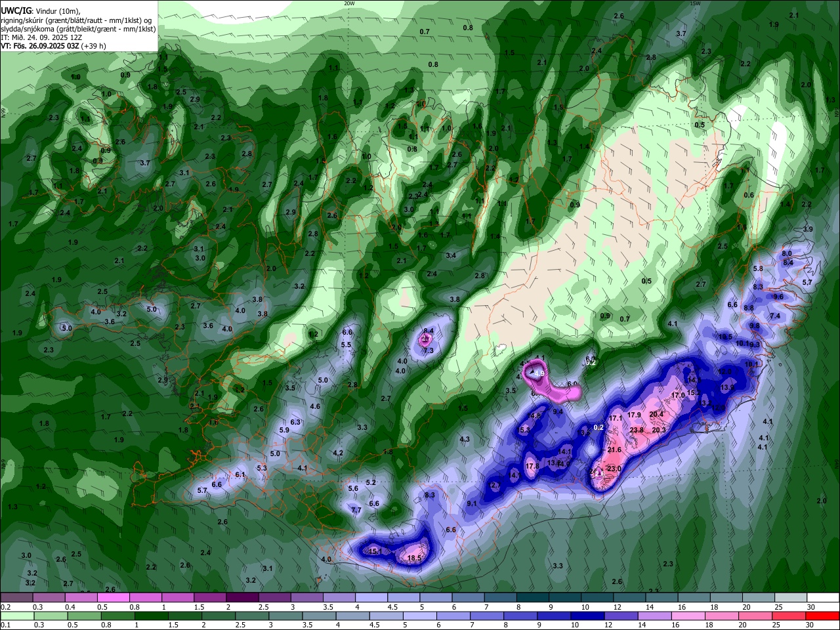840x630 pixels.
Task: Select the 5.9 value on the map
Action: point(284,430)
